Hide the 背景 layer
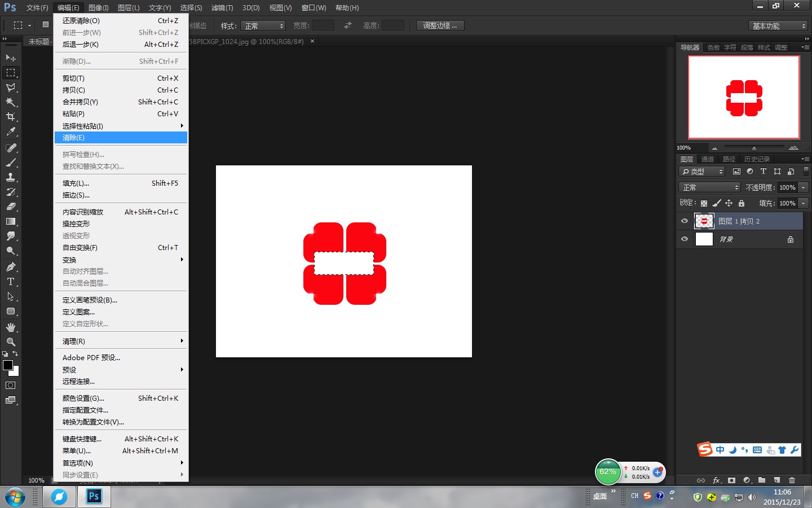This screenshot has width=812, height=508. pos(685,239)
